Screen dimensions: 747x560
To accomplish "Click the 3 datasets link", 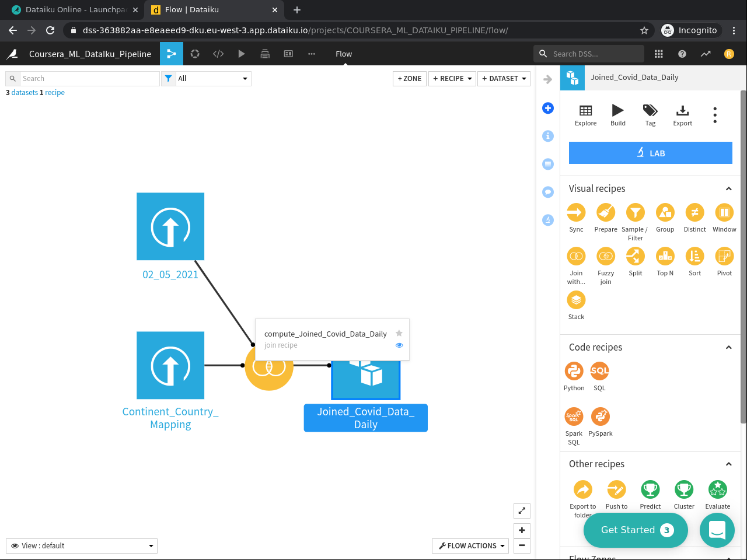I will [22, 93].
